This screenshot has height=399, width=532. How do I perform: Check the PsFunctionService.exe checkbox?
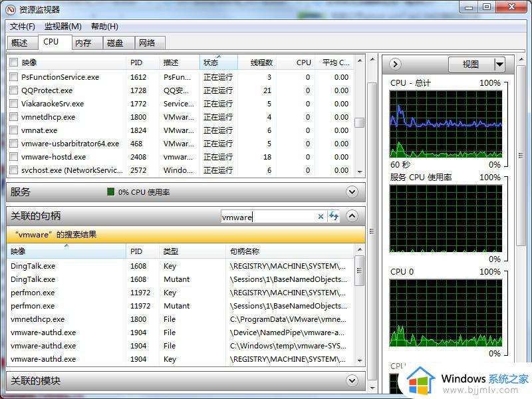tap(13, 77)
